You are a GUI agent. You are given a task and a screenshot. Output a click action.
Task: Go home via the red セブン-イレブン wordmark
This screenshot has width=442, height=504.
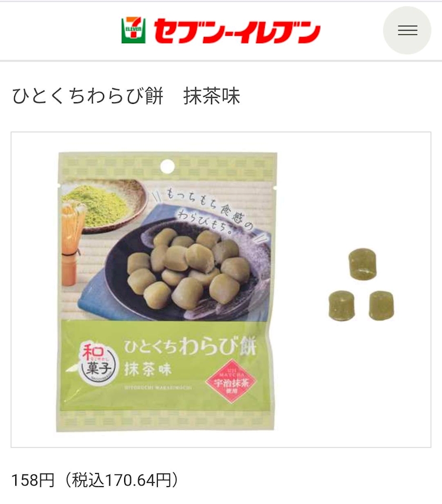237,31
